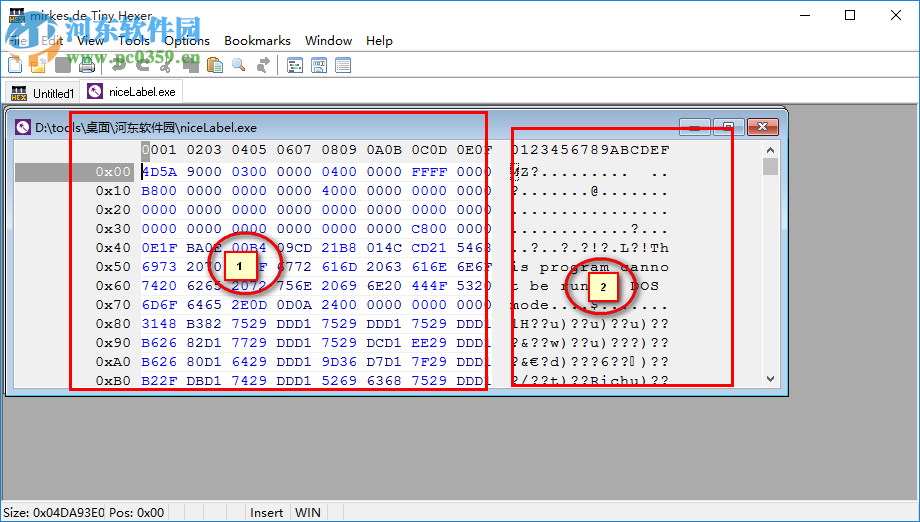
Task: Click hex value 9000 in first row
Action: click(x=204, y=172)
